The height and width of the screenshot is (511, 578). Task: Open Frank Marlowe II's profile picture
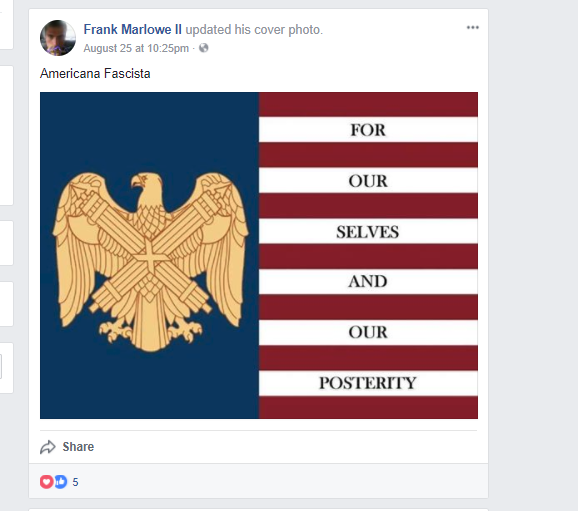tap(58, 38)
